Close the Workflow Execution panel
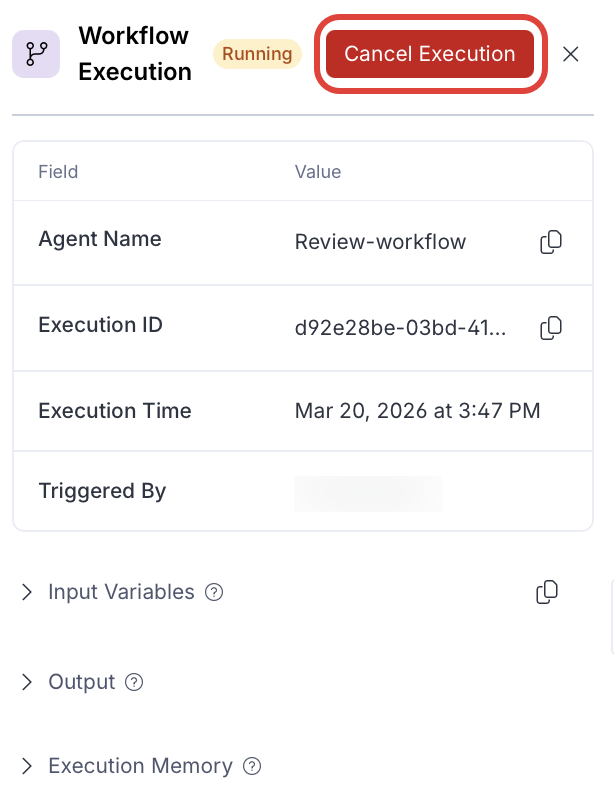The height and width of the screenshot is (812, 614). point(571,54)
